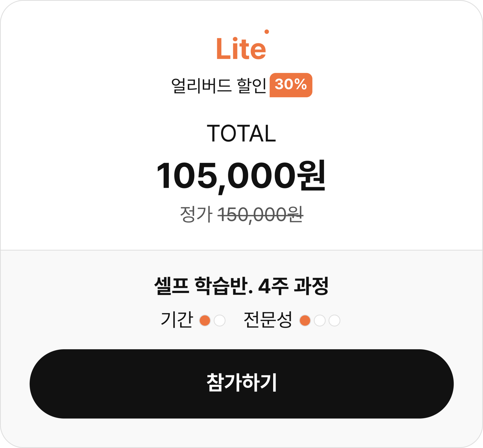Click the 참가하기 button
Viewport: 483px width, 448px height.
coord(242,384)
